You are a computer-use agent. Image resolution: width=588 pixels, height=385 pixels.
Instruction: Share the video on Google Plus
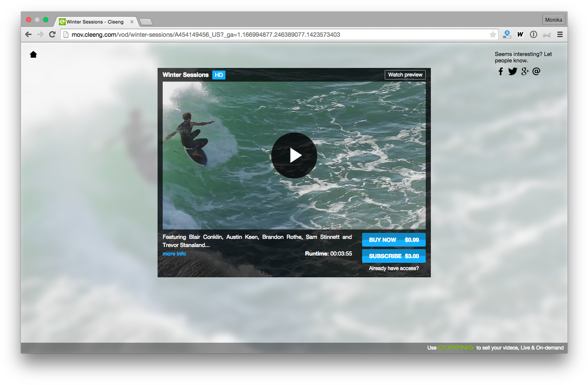click(x=525, y=71)
